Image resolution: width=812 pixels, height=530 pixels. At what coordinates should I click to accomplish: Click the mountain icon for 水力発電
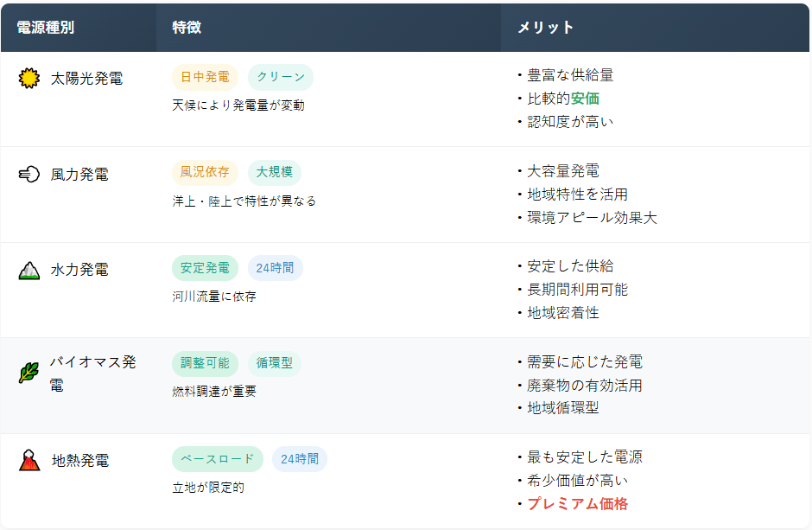29,270
